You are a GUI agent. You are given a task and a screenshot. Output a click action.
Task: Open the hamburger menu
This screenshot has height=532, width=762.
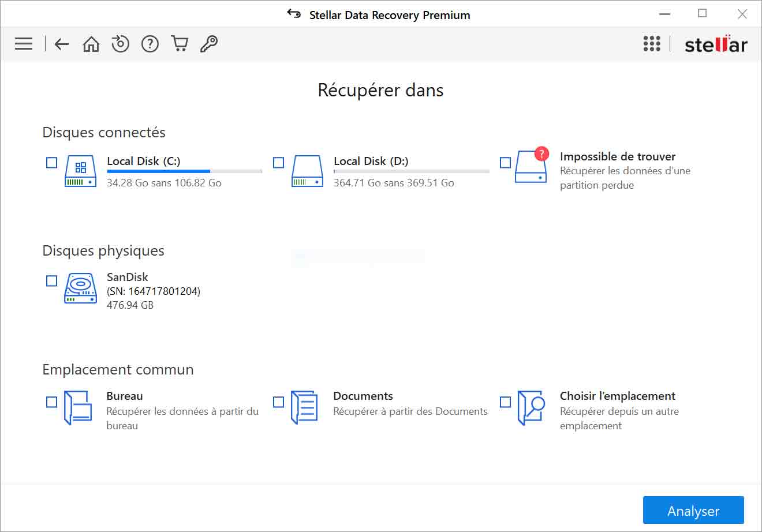tap(23, 43)
